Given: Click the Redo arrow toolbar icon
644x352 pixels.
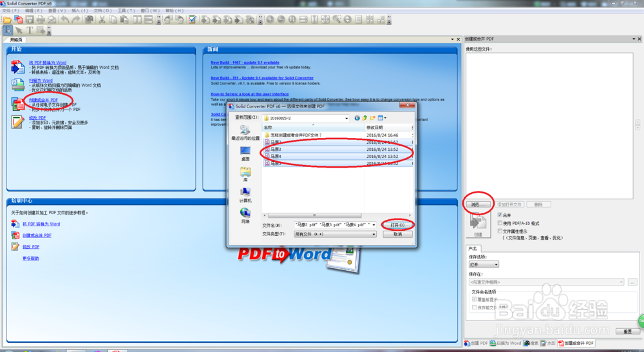Looking at the screenshot, I should 76,19.
